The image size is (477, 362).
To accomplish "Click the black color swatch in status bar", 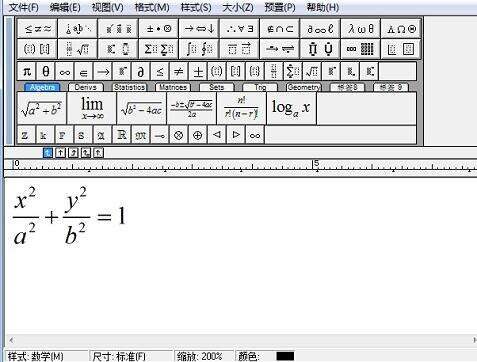I will tap(285, 356).
